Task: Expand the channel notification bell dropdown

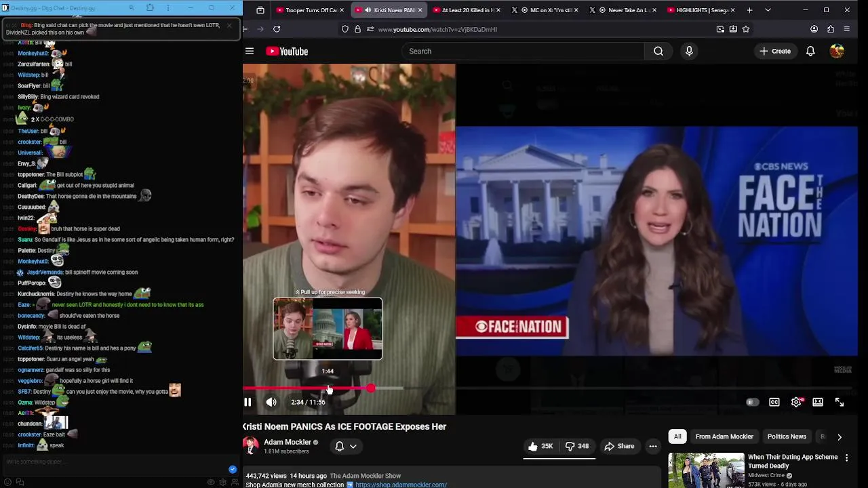Action: (346, 446)
